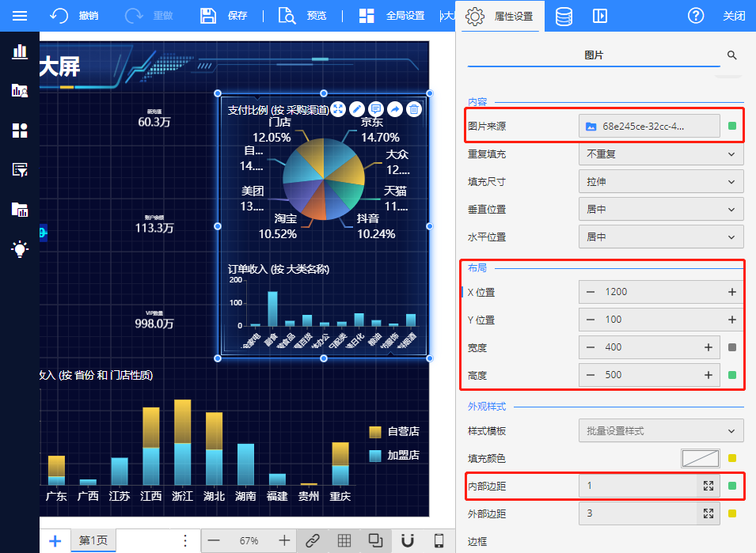Click the pencil edit icon on the chart component
The width and height of the screenshot is (756, 553).
tap(357, 109)
